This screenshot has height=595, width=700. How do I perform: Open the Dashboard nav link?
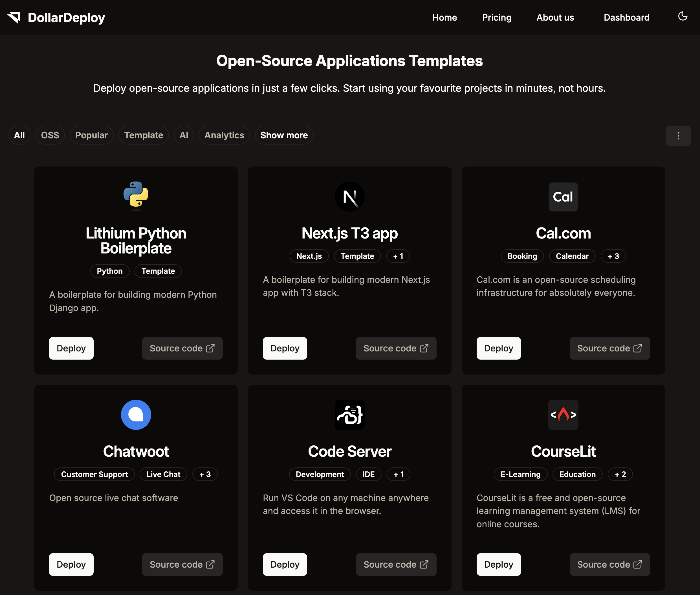[x=626, y=17]
